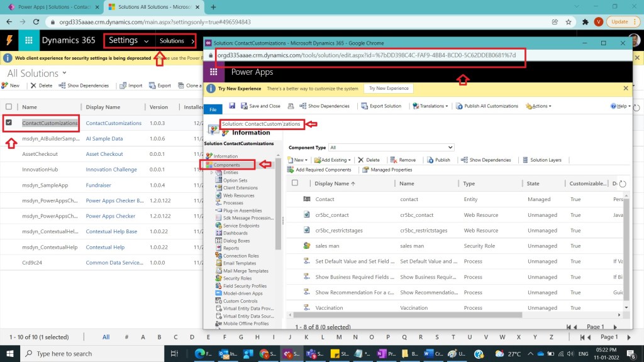Click the Delete icon in component toolbar
Screen dimensions: 644x362
360,160
